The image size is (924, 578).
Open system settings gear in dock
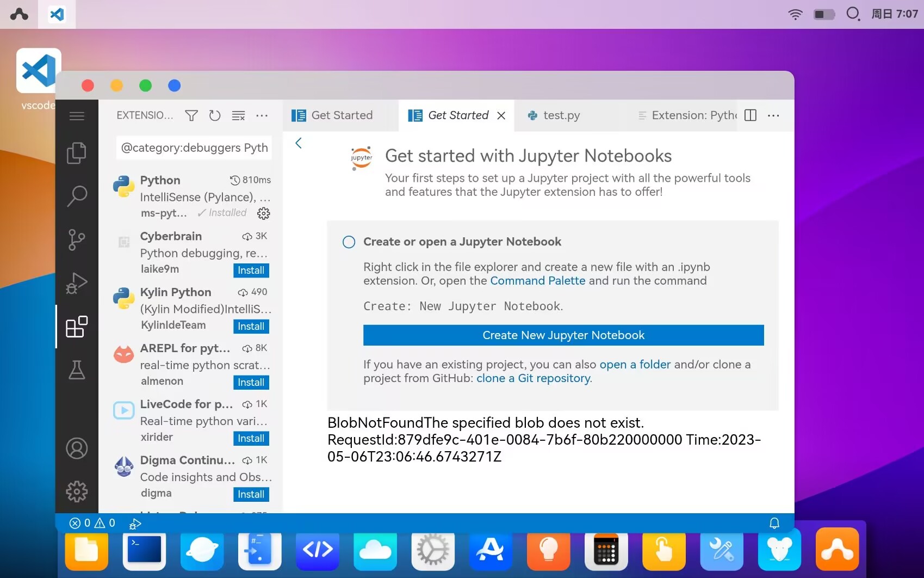click(x=433, y=551)
